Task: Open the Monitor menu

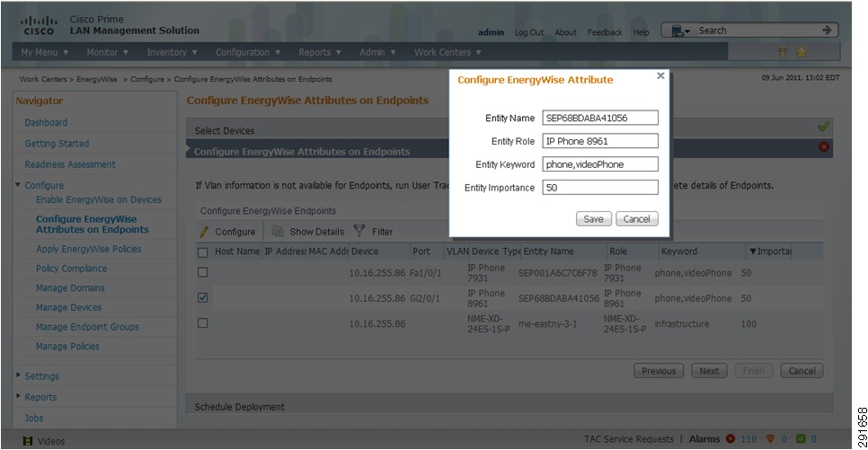Action: point(108,52)
